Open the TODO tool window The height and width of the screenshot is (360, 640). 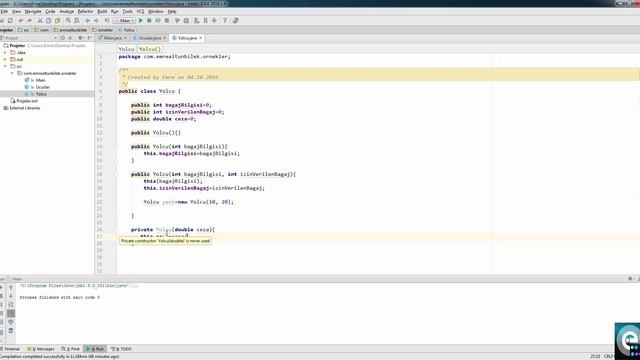[121, 349]
